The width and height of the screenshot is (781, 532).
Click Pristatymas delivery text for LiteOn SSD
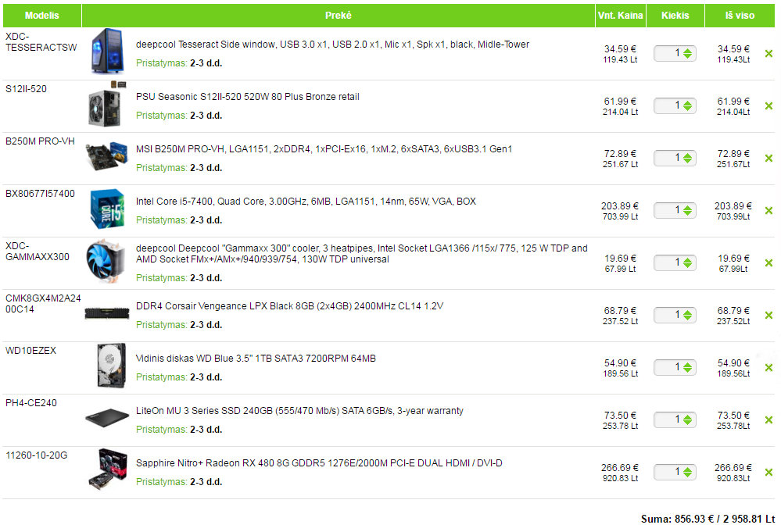[x=179, y=430]
